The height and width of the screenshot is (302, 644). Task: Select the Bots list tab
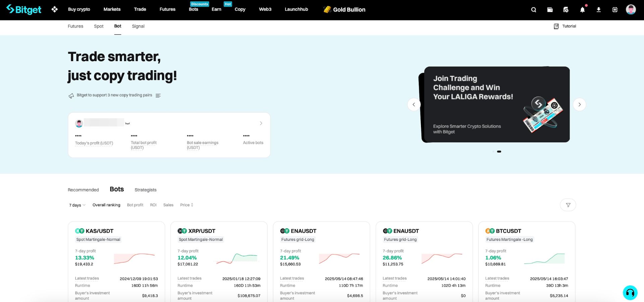point(117,189)
